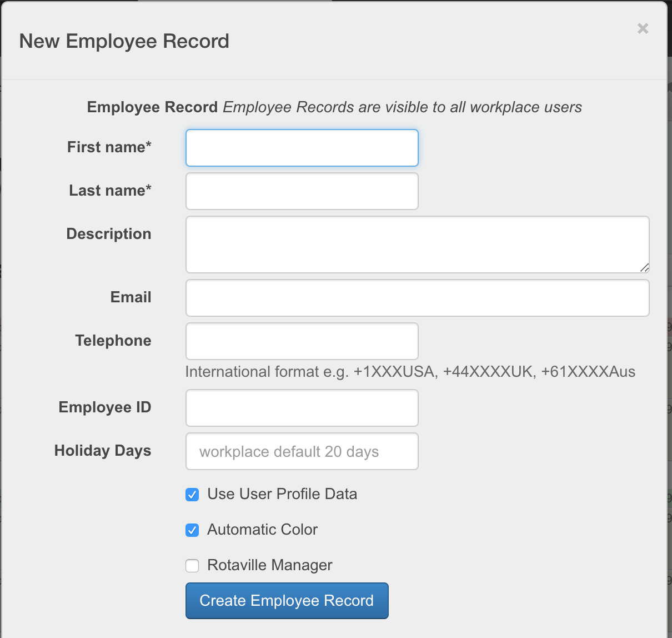Click the Telephone number input box
672x638 pixels.
coord(302,341)
